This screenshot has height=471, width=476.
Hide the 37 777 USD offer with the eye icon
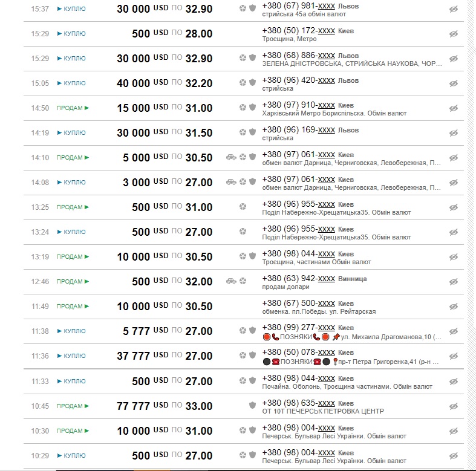pos(454,356)
